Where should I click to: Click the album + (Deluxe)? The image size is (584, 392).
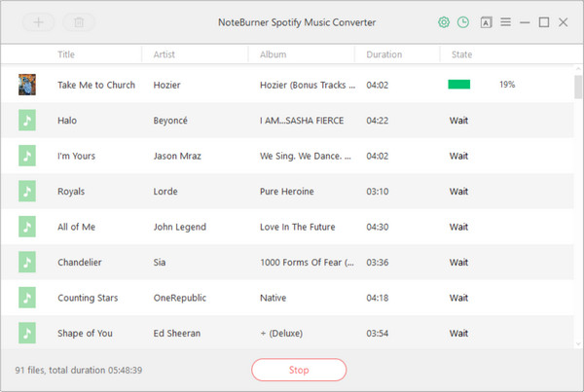point(281,334)
